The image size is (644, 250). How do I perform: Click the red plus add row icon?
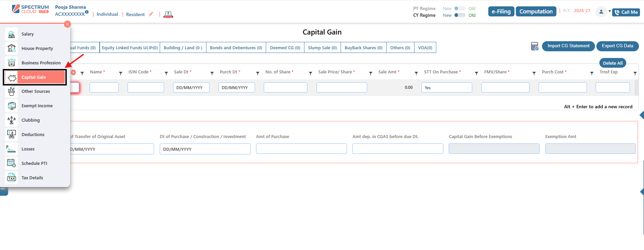[73, 72]
